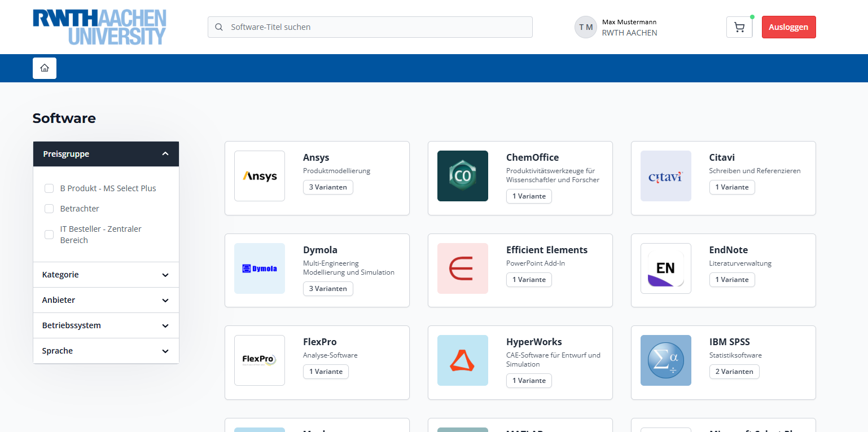Open the HyperWorks product title
868x432 pixels.
(x=534, y=342)
